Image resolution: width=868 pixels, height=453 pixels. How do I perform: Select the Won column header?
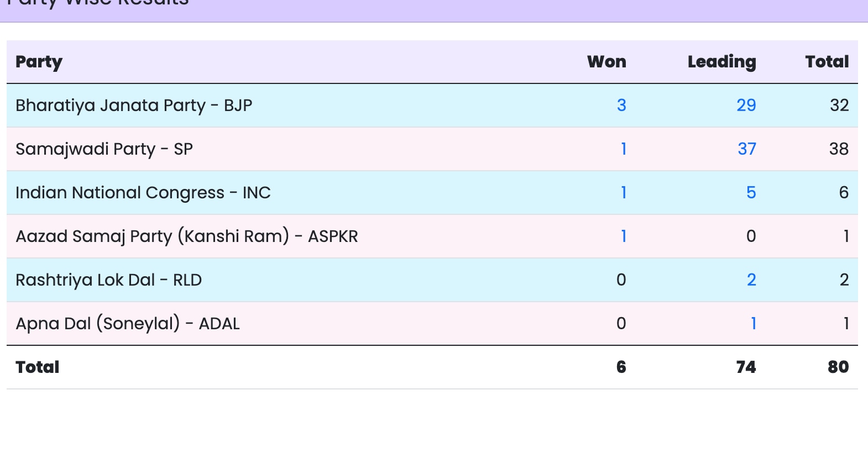(606, 61)
